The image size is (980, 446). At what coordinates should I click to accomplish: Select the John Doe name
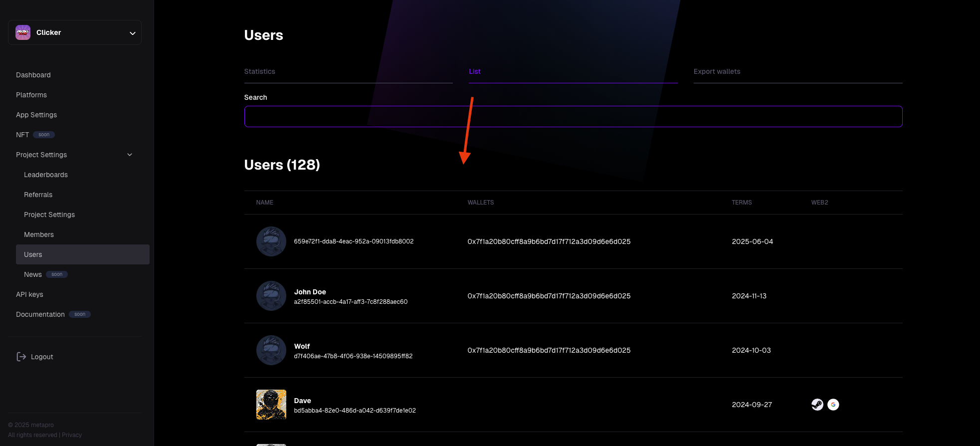tap(310, 292)
